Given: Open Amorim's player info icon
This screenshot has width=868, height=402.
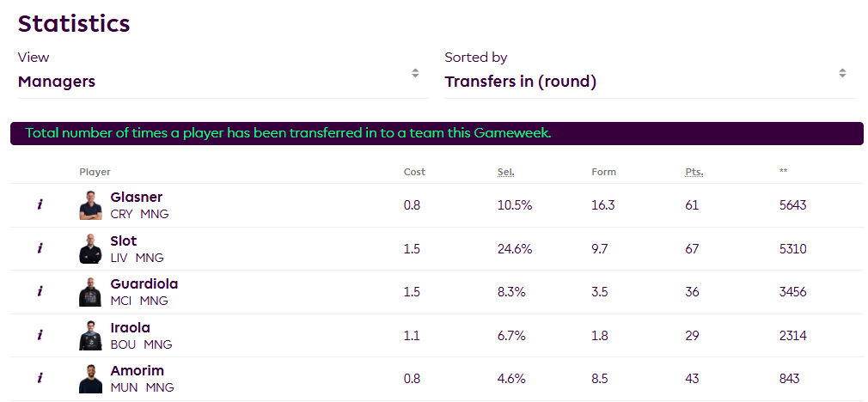Looking at the screenshot, I should [40, 379].
